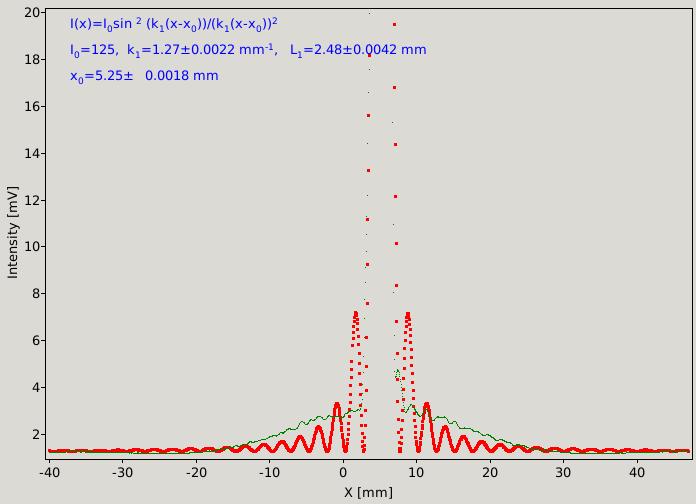Click the y-axis tick label 20
Image resolution: width=696 pixels, height=504 pixels.
[32, 12]
